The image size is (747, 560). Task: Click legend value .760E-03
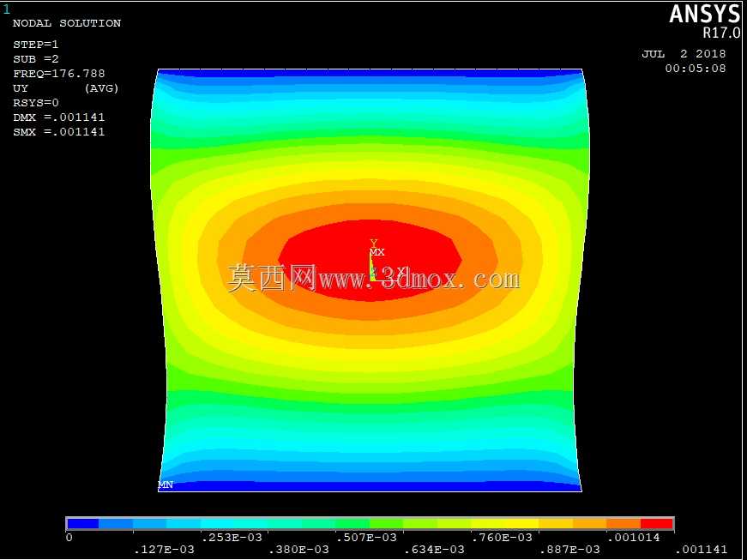coord(502,538)
